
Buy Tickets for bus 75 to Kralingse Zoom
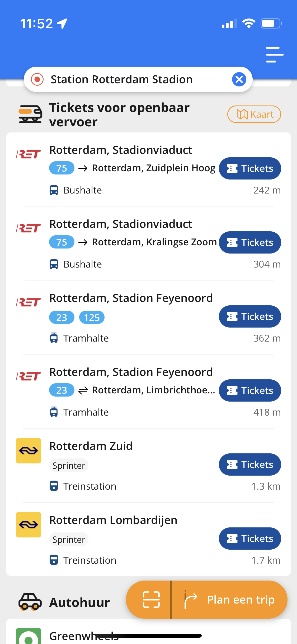250,242
